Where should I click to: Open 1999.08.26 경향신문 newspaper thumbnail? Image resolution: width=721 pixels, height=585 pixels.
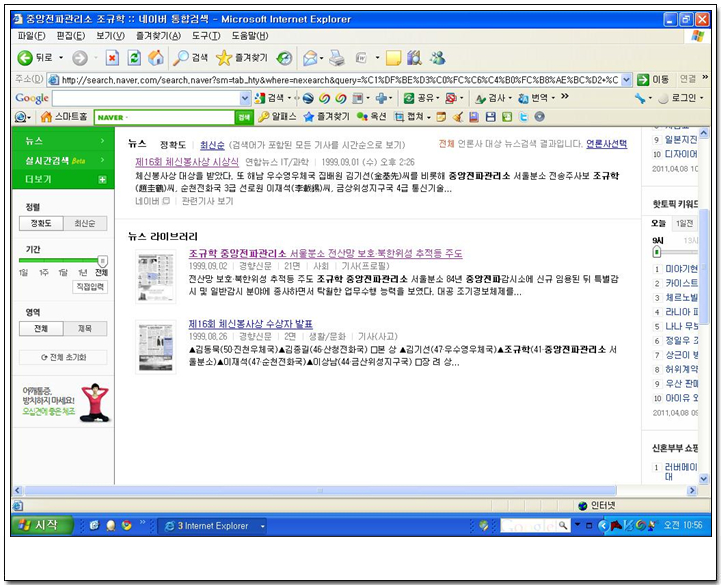coord(155,347)
